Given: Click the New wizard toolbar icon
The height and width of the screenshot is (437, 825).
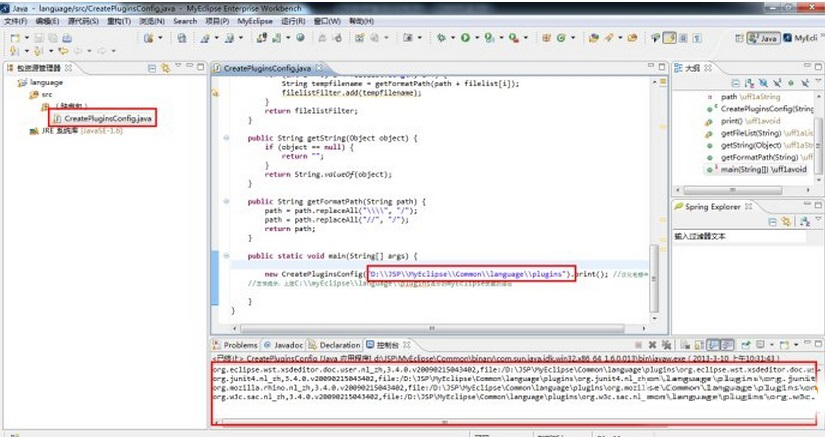Looking at the screenshot, I should click(15, 38).
